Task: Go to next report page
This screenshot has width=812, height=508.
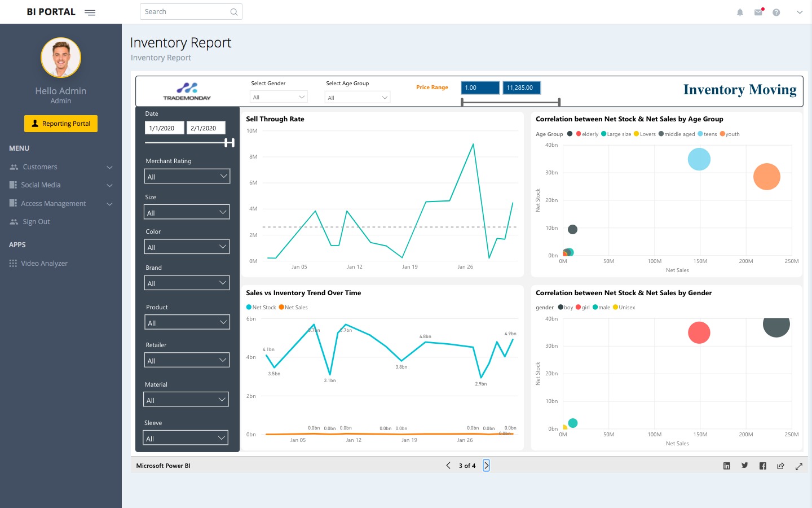Action: (486, 466)
